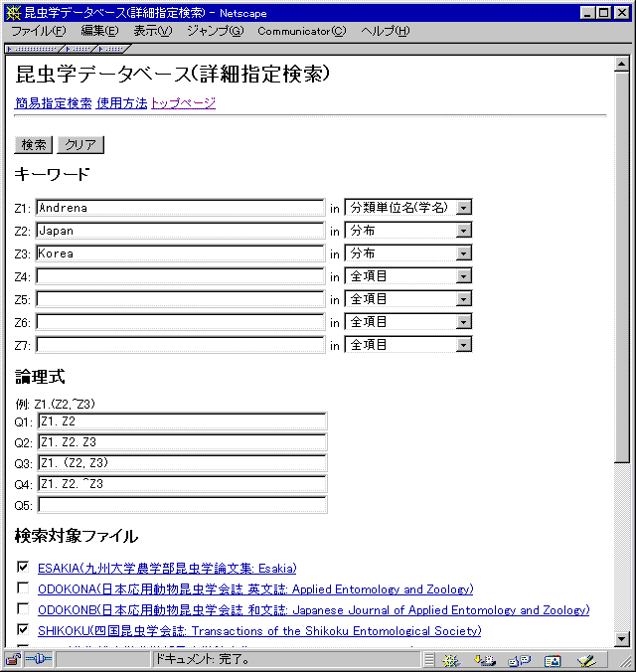Open Navigator from the component bar
This screenshot has width=636, height=672.
[x=451, y=661]
